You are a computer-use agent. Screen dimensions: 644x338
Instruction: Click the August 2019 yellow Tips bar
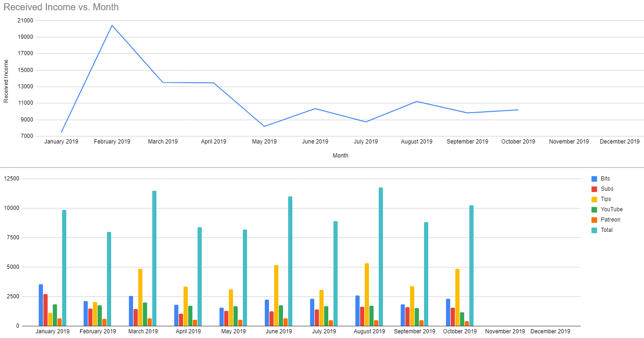pyautogui.click(x=367, y=295)
